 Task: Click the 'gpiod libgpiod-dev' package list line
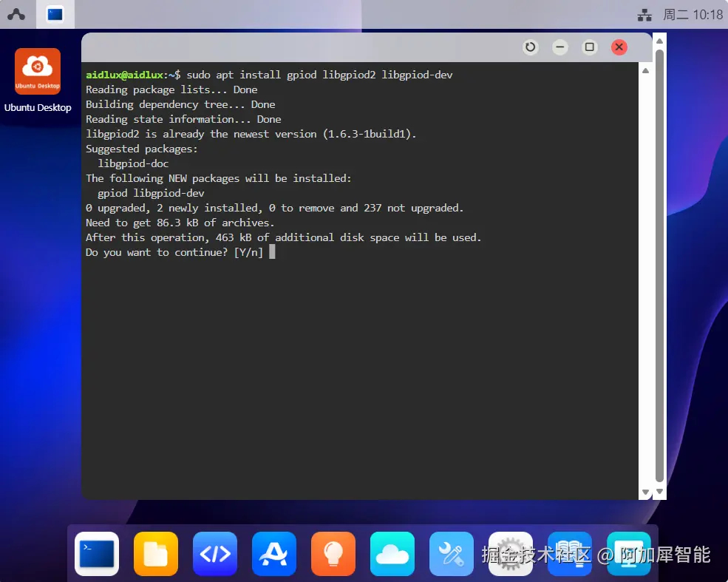coord(151,193)
